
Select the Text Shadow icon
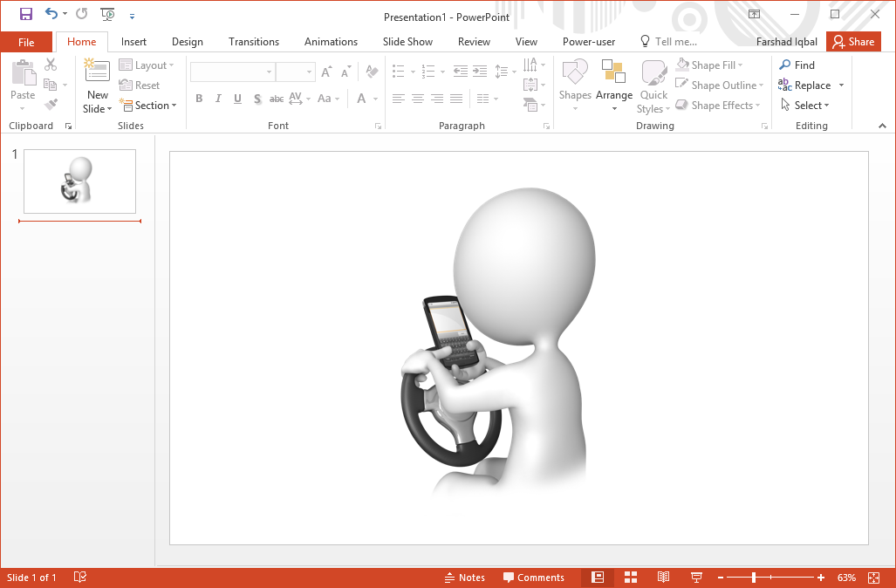pyautogui.click(x=257, y=99)
